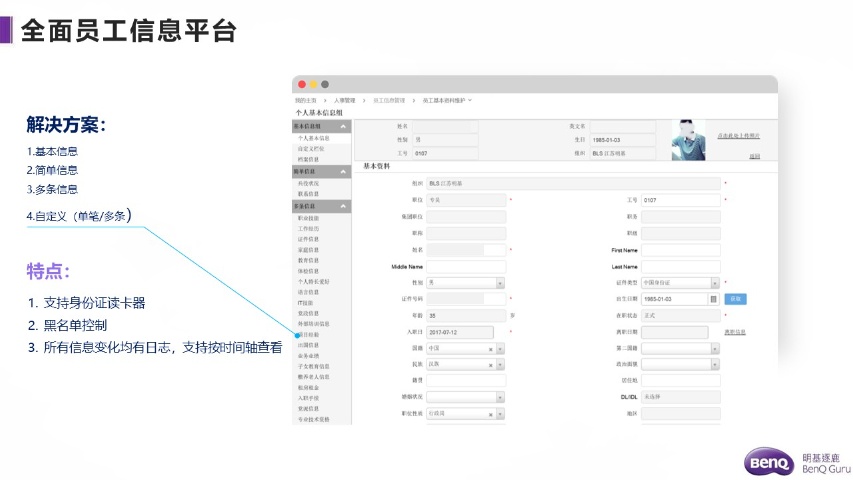853x480 pixels.
Task: Open the 婚姻状况 dropdown
Action: (465, 397)
